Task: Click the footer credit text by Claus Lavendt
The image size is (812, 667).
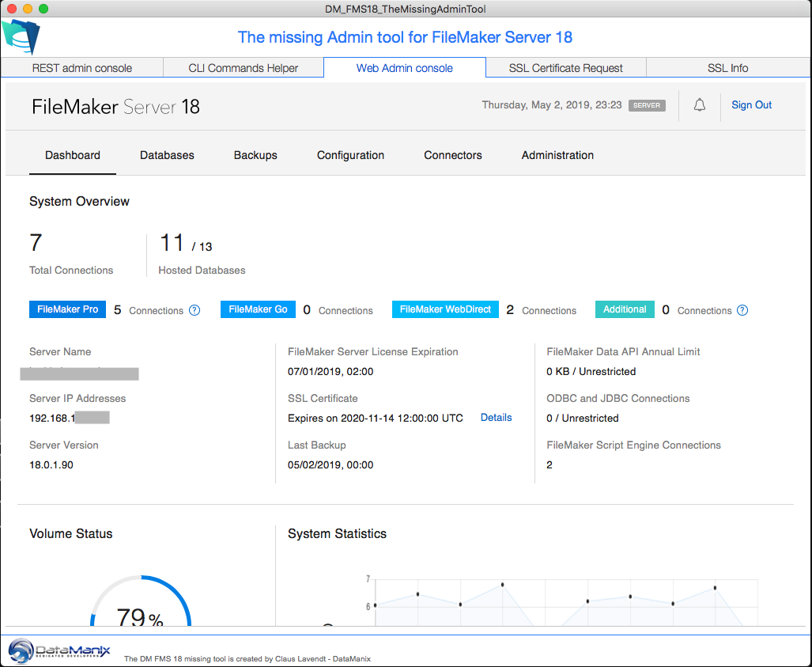Action: pyautogui.click(x=247, y=659)
